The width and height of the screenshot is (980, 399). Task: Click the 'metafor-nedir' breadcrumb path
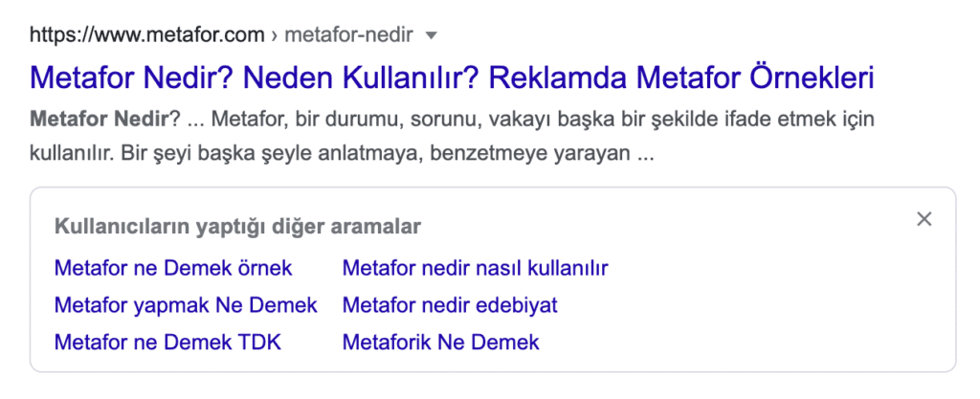348,35
